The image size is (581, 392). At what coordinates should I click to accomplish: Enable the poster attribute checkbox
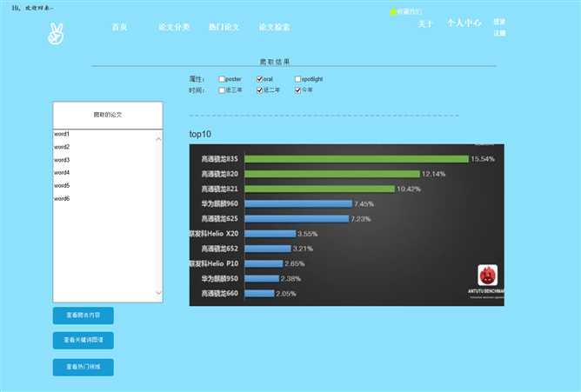(222, 79)
